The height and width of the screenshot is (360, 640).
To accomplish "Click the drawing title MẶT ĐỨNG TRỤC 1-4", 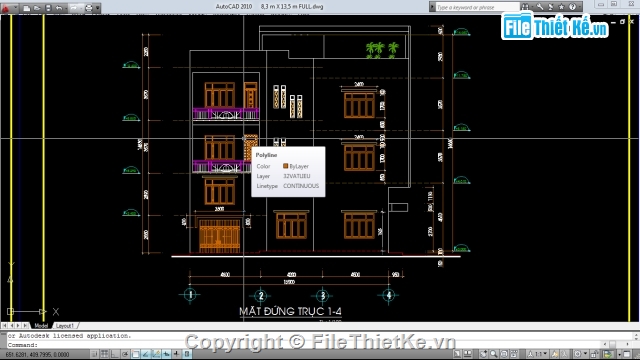I will [x=290, y=311].
